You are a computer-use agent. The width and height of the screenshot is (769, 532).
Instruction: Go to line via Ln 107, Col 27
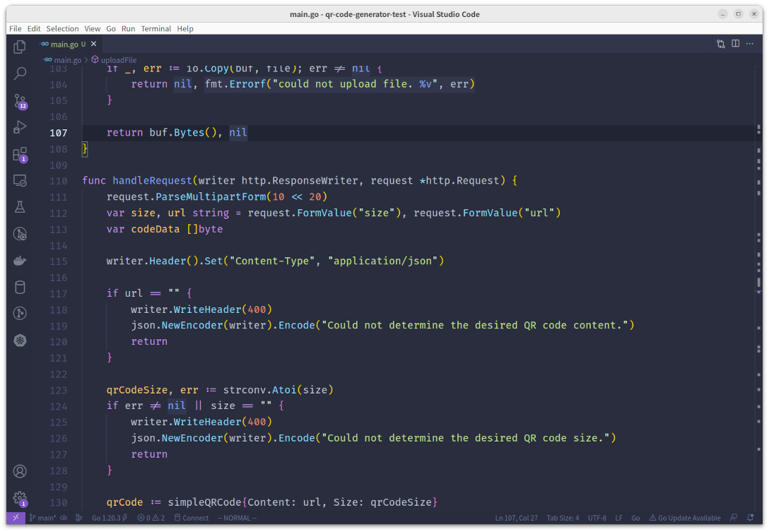pos(516,518)
